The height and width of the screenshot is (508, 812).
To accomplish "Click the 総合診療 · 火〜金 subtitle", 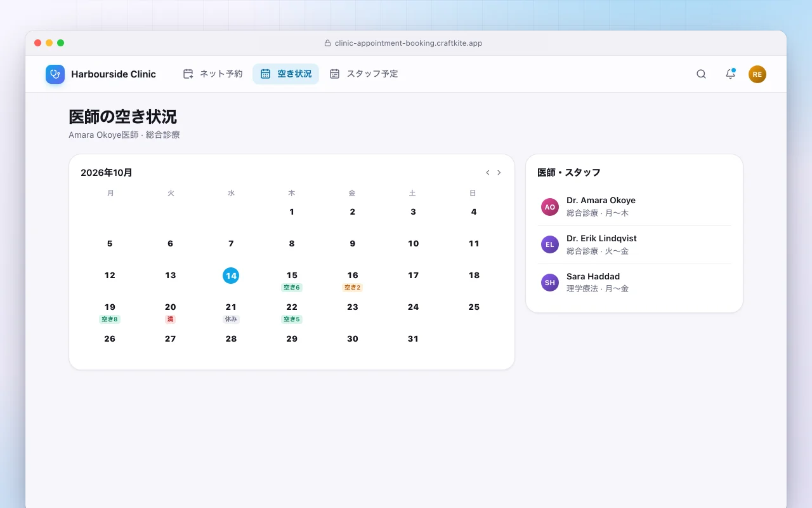I will [598, 251].
